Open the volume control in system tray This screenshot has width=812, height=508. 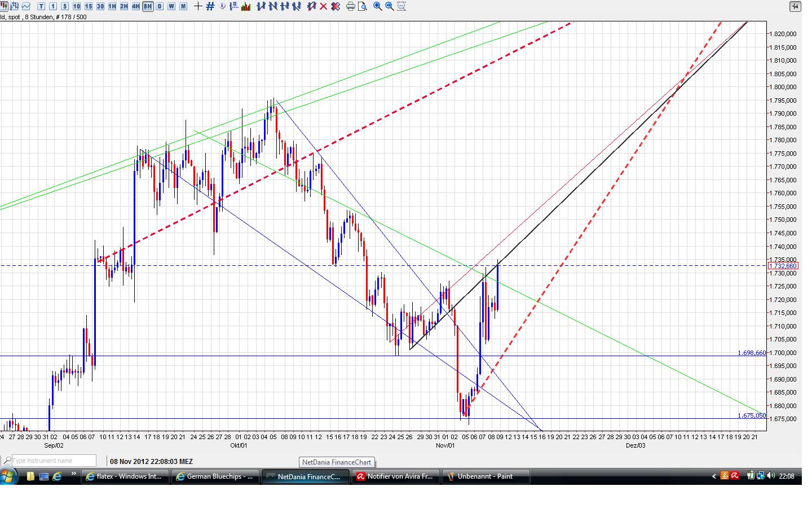(770, 476)
